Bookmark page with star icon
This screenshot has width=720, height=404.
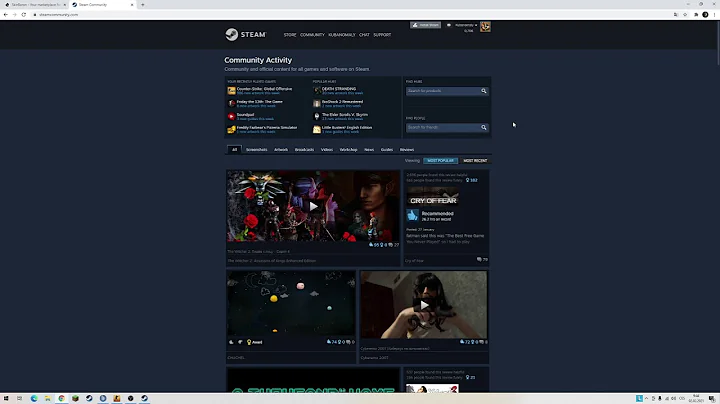pyautogui.click(x=685, y=15)
